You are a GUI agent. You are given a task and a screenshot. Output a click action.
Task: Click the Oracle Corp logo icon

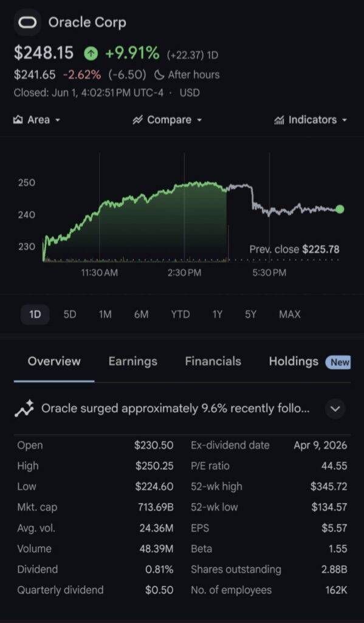[27, 23]
